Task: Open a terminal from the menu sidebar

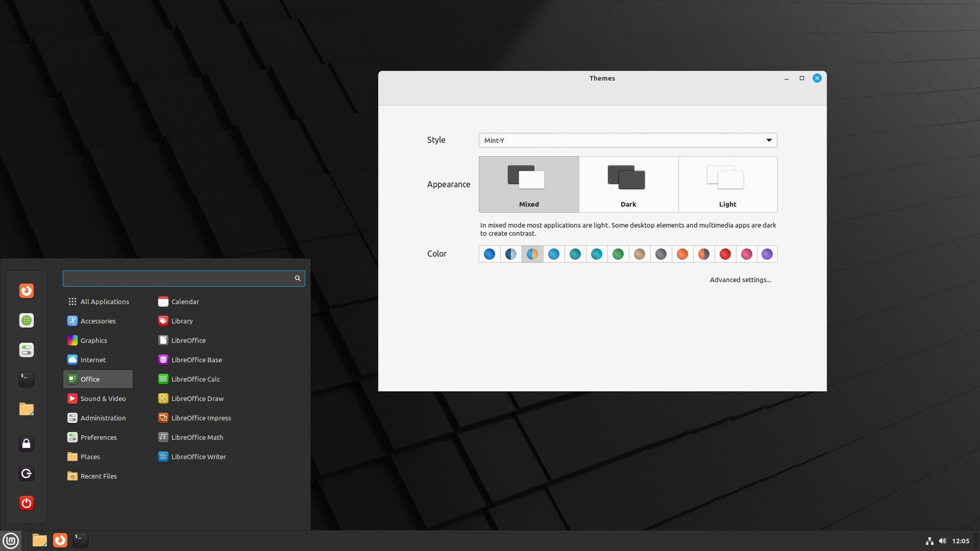Action: tap(27, 379)
